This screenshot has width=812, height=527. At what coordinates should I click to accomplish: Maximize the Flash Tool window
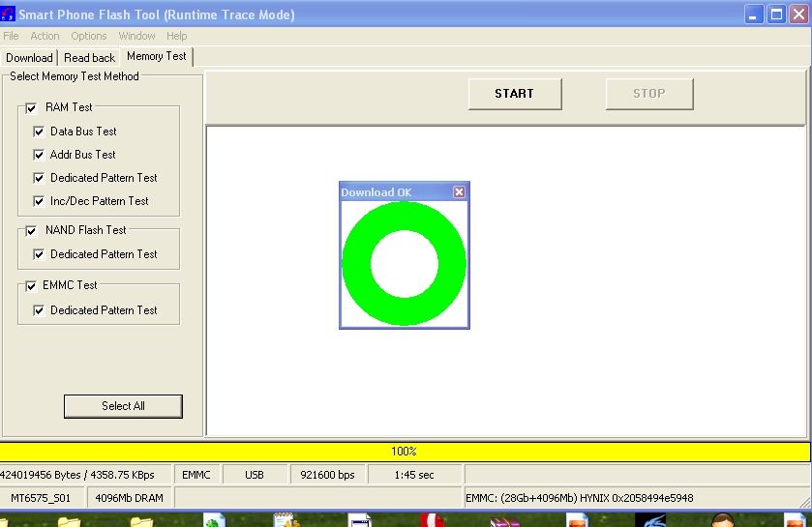tap(776, 15)
